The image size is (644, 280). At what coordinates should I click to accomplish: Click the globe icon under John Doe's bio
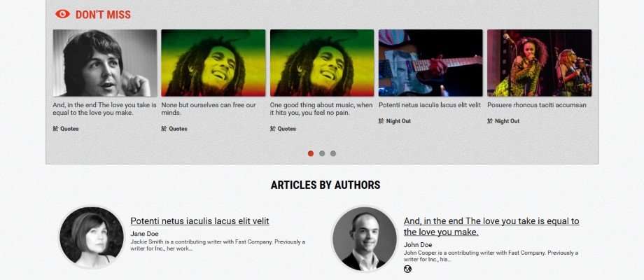point(407,269)
